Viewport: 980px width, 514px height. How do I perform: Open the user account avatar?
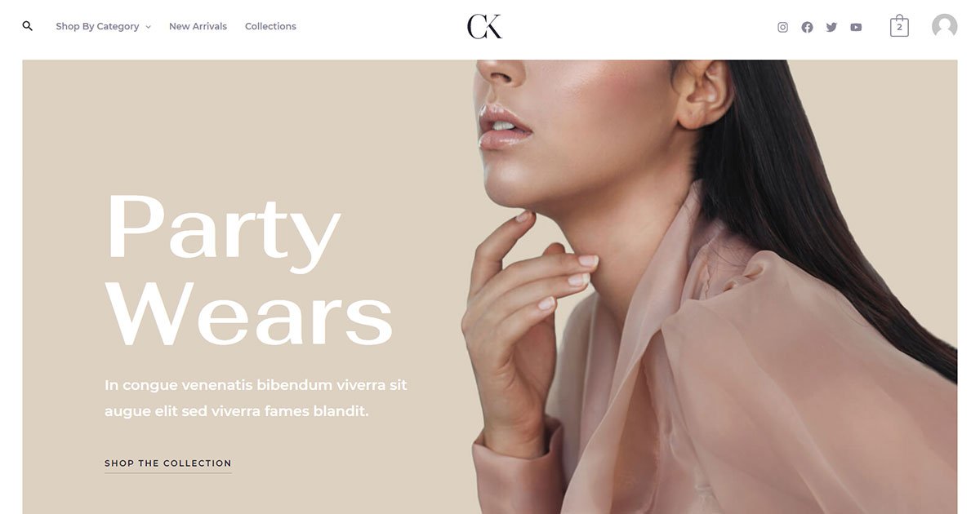tap(945, 26)
